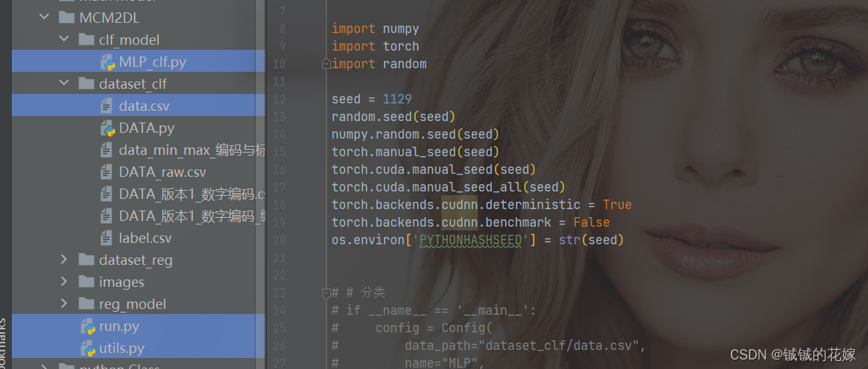
Task: Collapse the MCM2DL folder chevron
Action: 44,18
